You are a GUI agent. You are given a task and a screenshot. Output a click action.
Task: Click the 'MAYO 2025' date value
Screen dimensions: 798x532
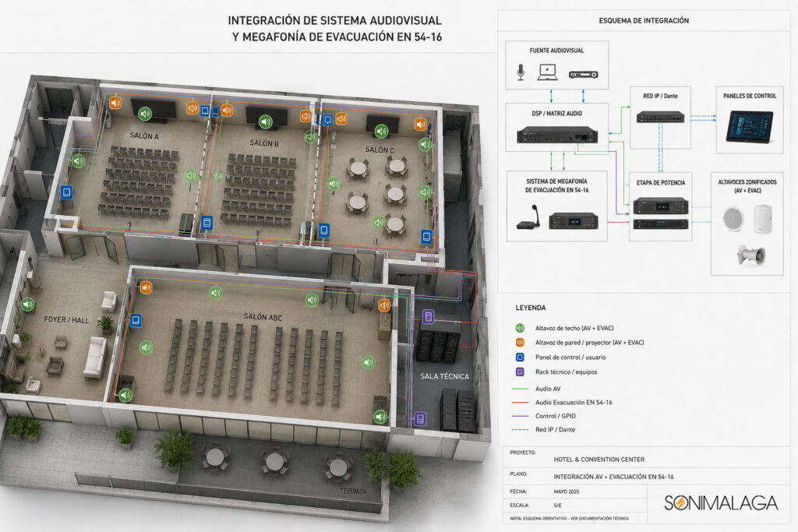[x=567, y=491]
